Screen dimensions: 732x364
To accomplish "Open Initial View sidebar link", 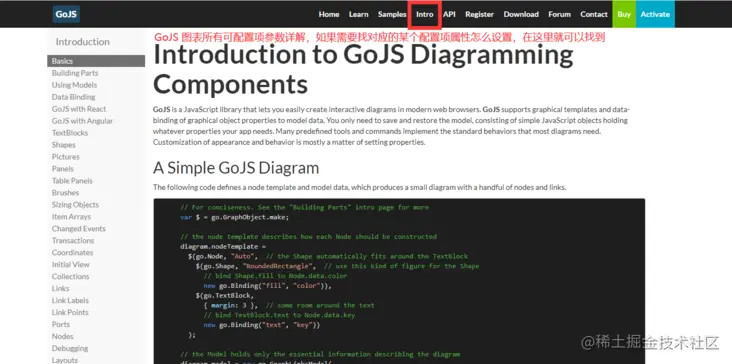I will pos(70,265).
